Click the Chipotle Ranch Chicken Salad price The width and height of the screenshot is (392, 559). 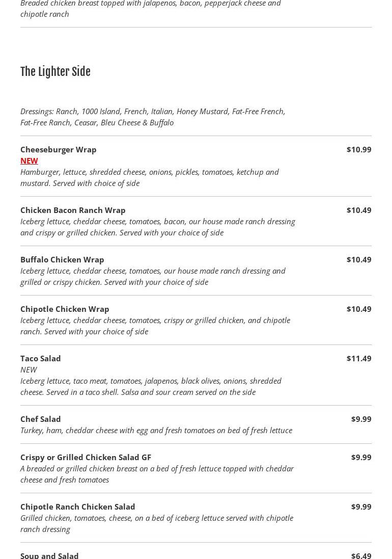(361, 507)
